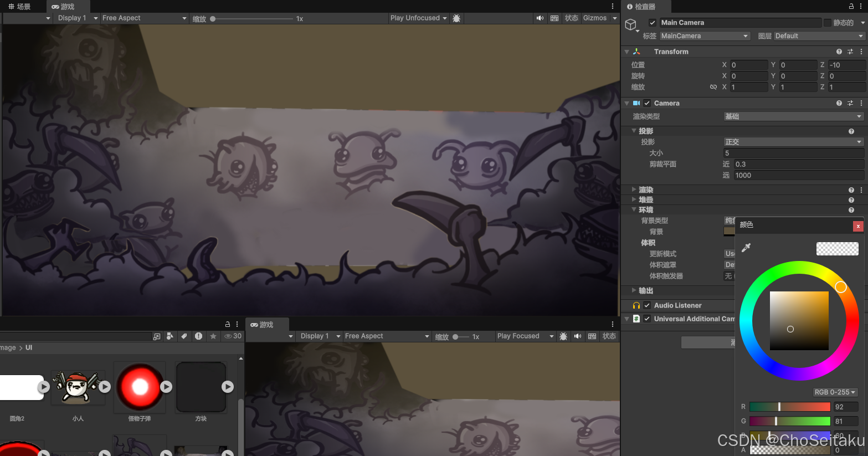Toggle the constrained proportions link for scale
868x456 pixels.
713,87
